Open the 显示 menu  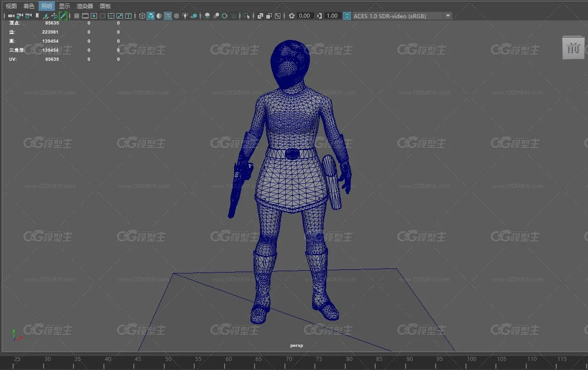pos(64,6)
